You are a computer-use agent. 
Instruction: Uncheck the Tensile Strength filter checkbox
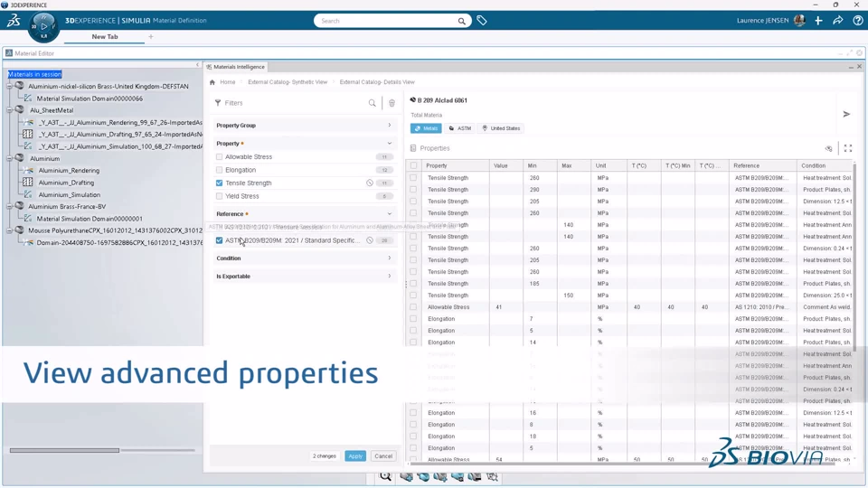click(219, 183)
